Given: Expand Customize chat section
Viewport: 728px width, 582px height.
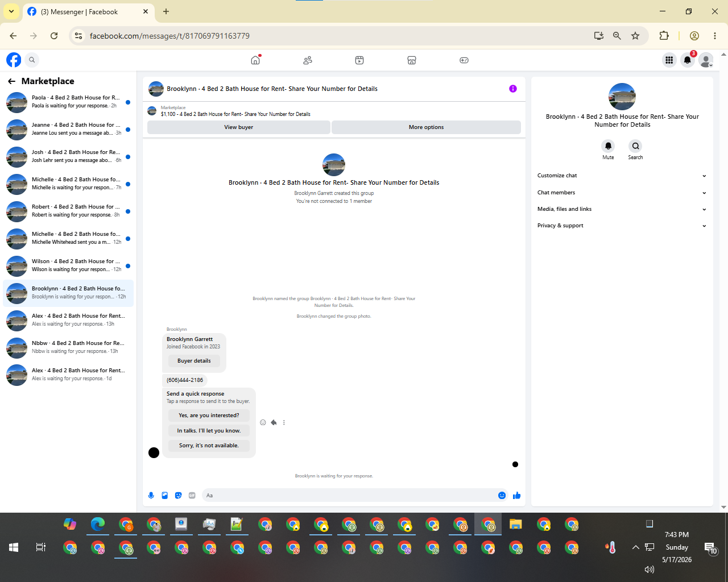Looking at the screenshot, I should coord(622,176).
